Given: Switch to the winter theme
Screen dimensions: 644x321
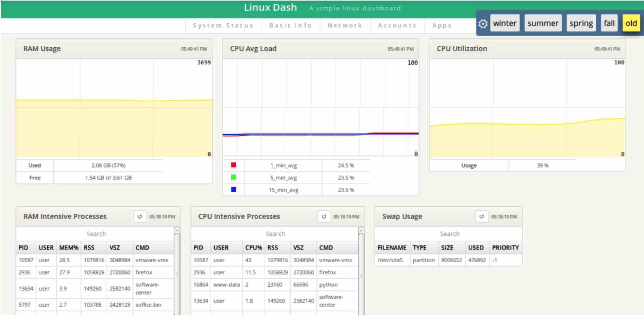Looking at the screenshot, I should (x=505, y=23).
